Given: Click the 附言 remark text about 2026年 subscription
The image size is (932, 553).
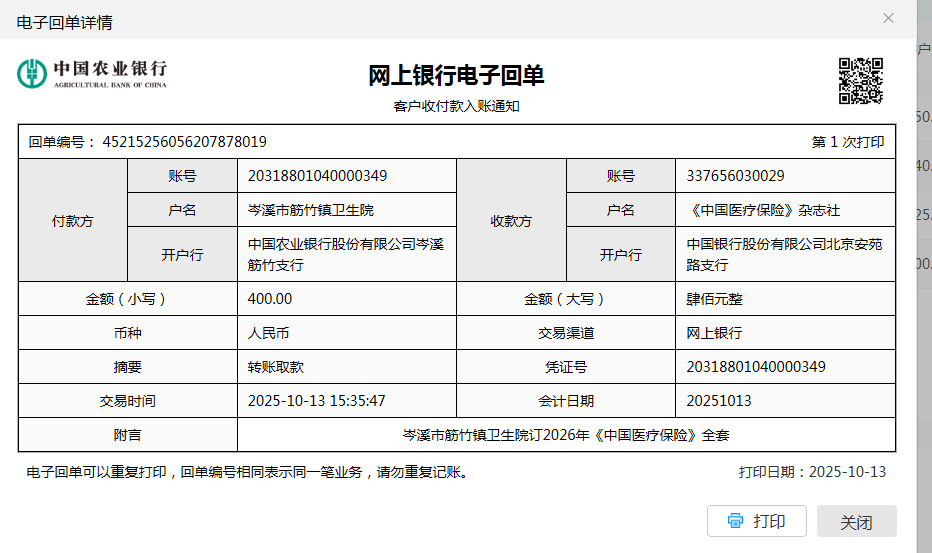Looking at the screenshot, I should point(566,435).
